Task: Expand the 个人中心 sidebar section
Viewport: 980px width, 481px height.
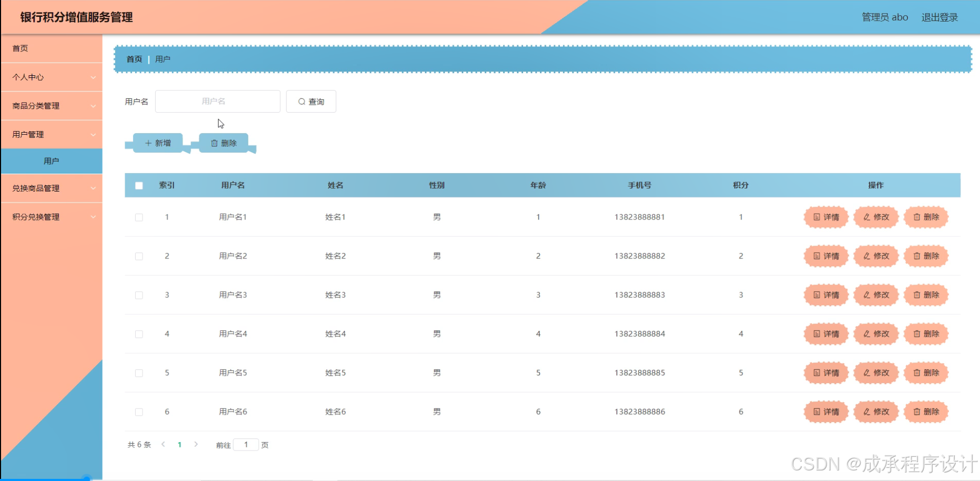Action: pos(51,77)
